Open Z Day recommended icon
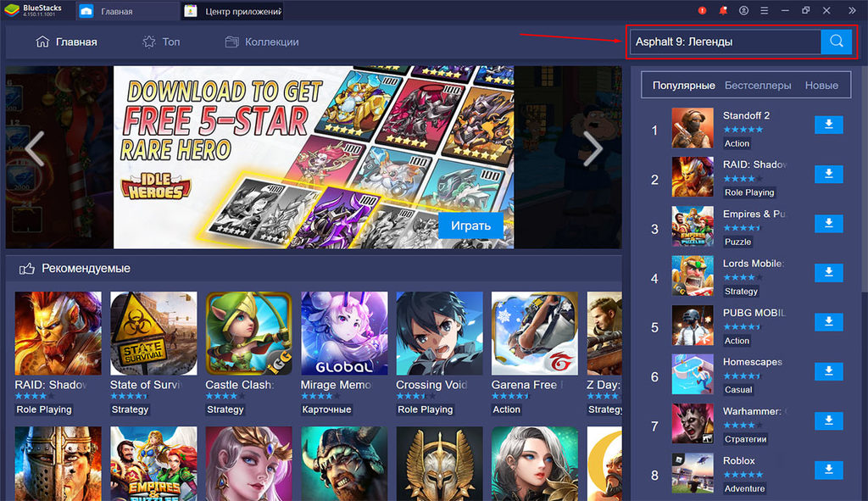This screenshot has width=868, height=501. [x=604, y=333]
